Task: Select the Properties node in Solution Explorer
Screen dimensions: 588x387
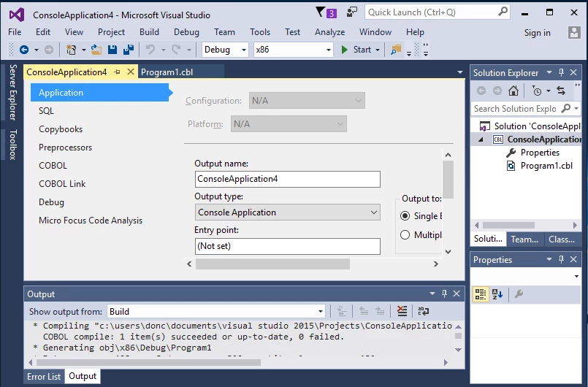Action: [x=540, y=153]
